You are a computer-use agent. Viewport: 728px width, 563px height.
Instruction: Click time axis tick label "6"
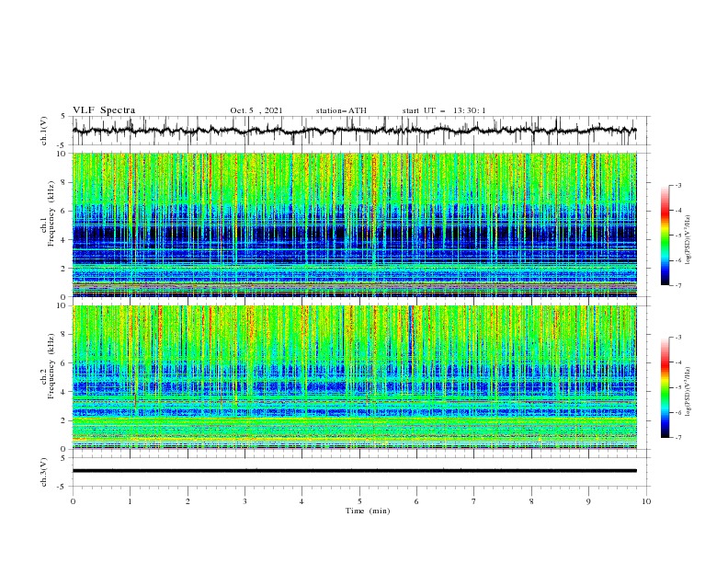(x=416, y=501)
